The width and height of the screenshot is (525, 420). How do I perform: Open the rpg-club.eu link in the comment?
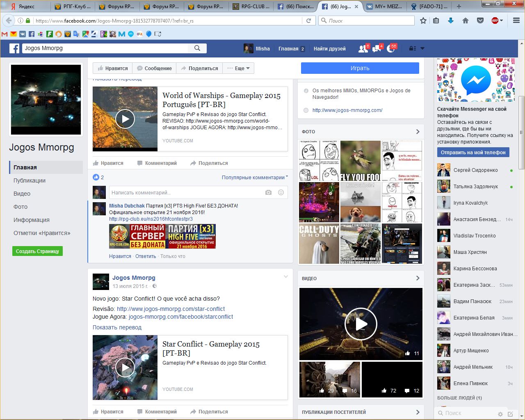tap(151, 219)
